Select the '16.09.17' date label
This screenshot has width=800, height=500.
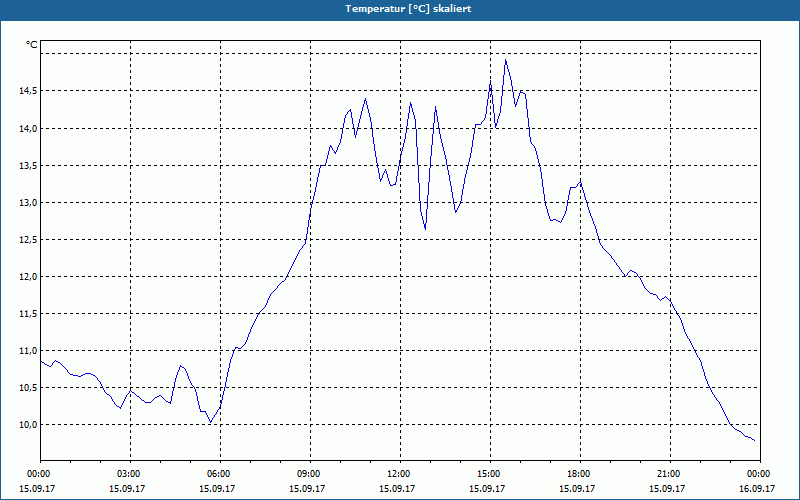[x=757, y=488]
